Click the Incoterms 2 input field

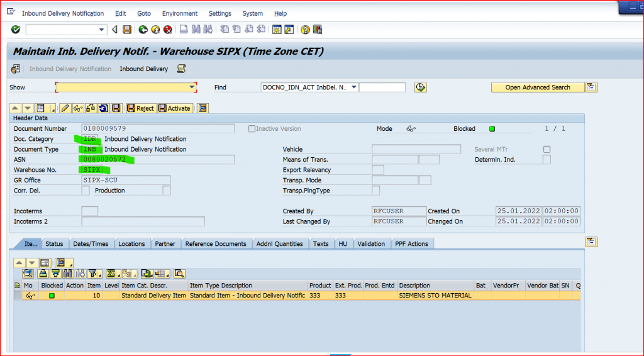(x=143, y=221)
